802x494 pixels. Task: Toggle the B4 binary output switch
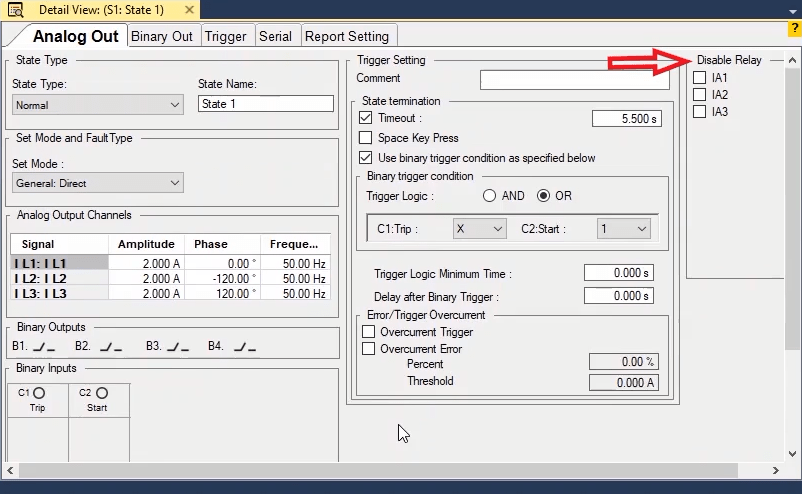(x=244, y=346)
